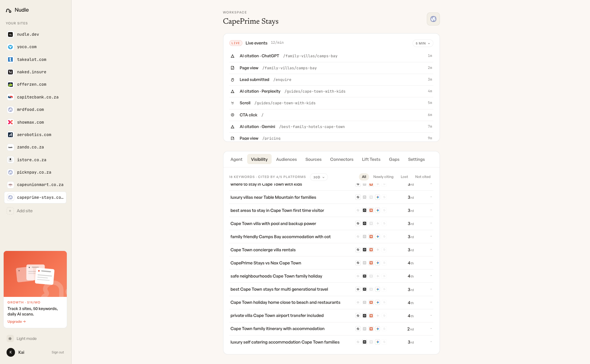
Task: Filter keywords by Newly citing
Action: [383, 177]
